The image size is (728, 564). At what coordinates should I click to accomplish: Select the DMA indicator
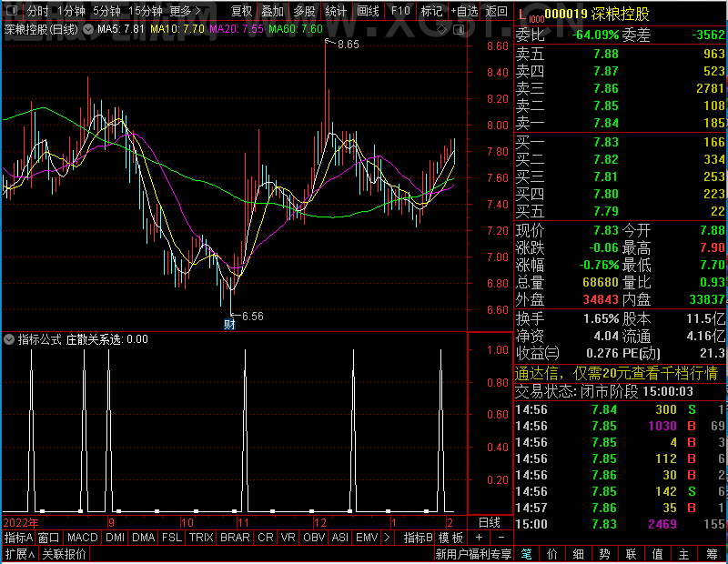point(144,538)
